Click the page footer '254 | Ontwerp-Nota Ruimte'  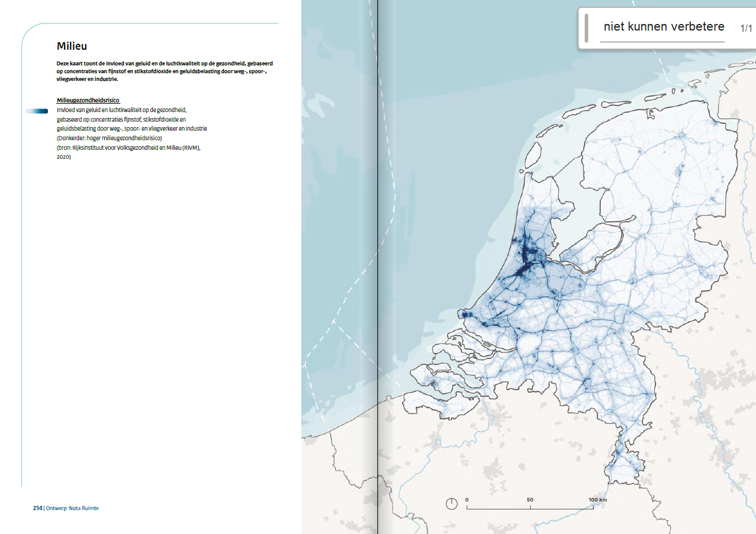click(66, 508)
